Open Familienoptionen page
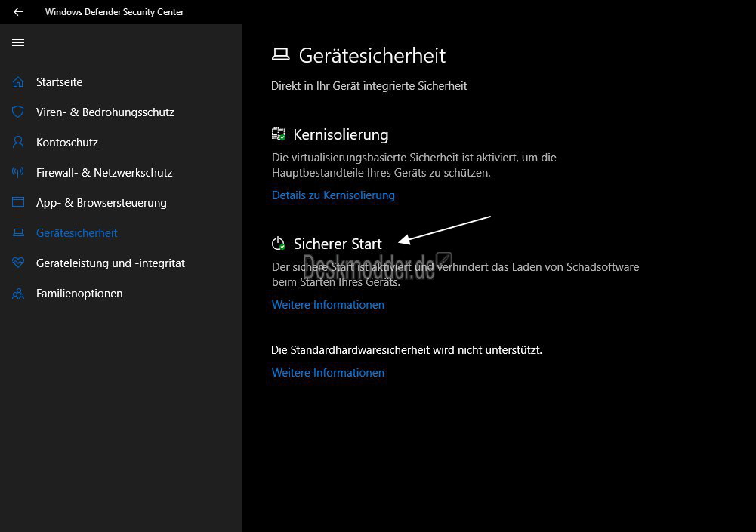 coord(79,294)
